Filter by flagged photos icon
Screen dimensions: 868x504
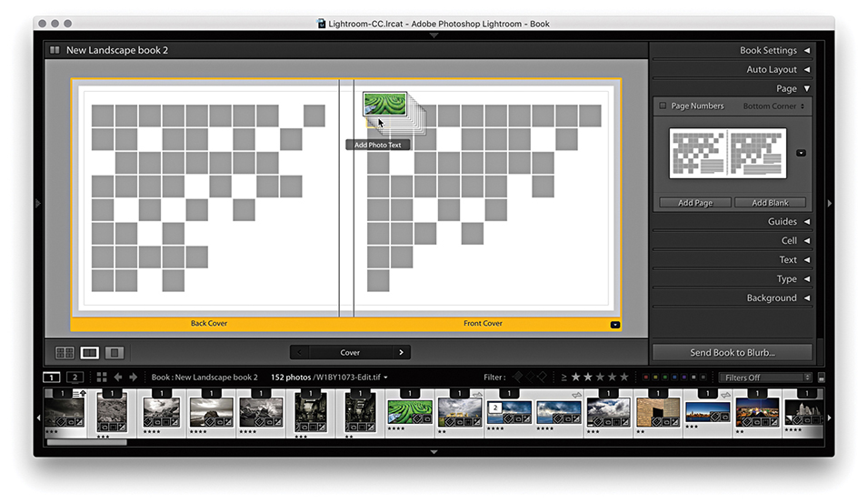[517, 378]
